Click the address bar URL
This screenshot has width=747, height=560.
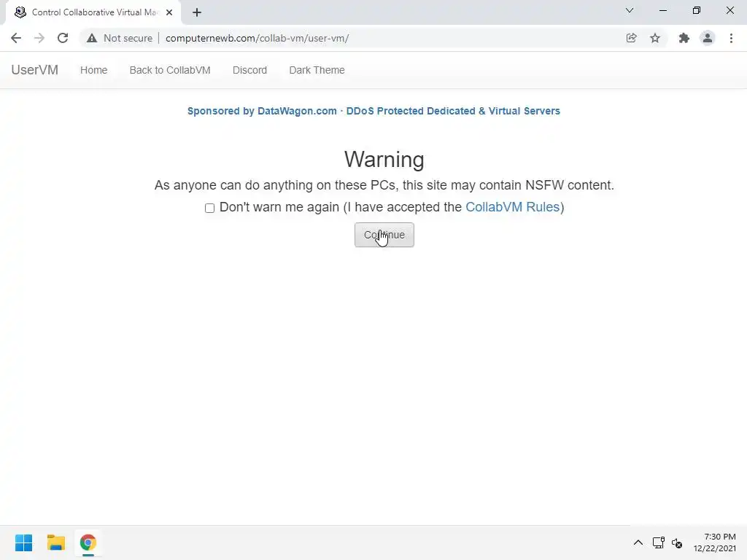258,38
